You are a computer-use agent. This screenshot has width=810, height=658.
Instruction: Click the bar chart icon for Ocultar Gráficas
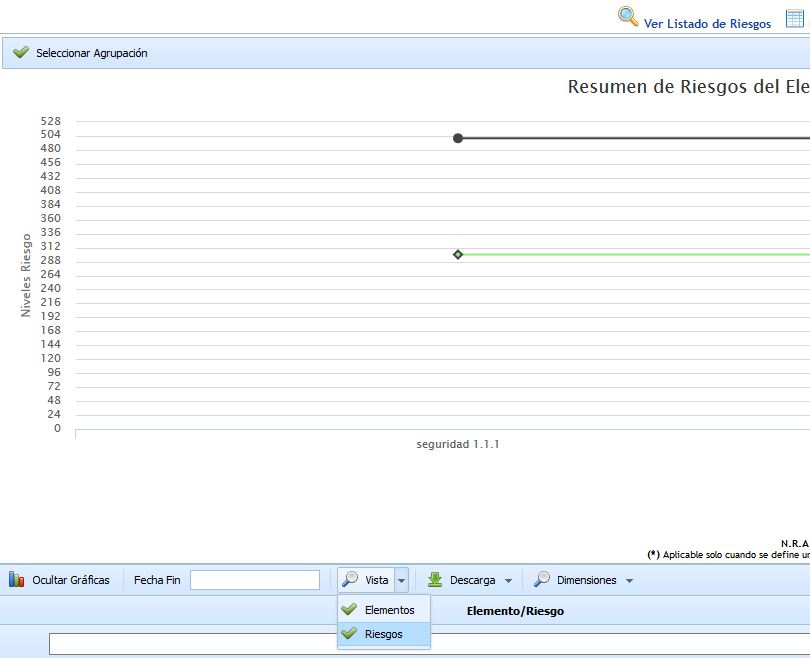tap(17, 580)
